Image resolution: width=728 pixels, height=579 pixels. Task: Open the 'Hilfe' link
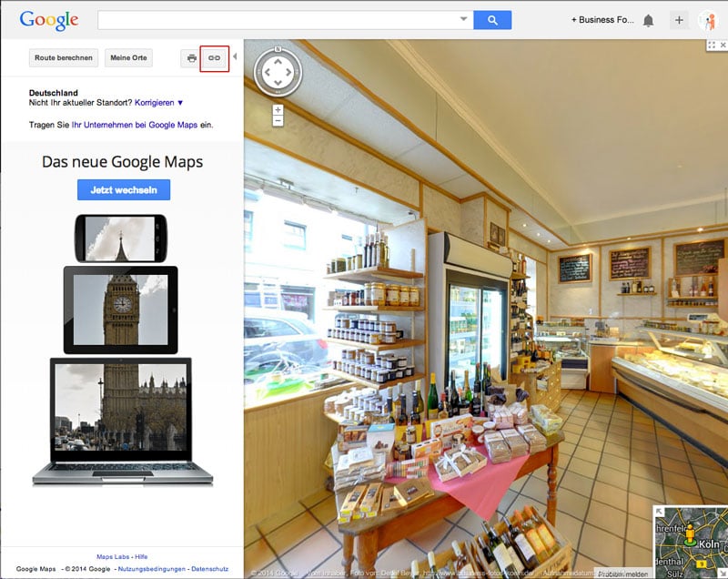point(141,557)
